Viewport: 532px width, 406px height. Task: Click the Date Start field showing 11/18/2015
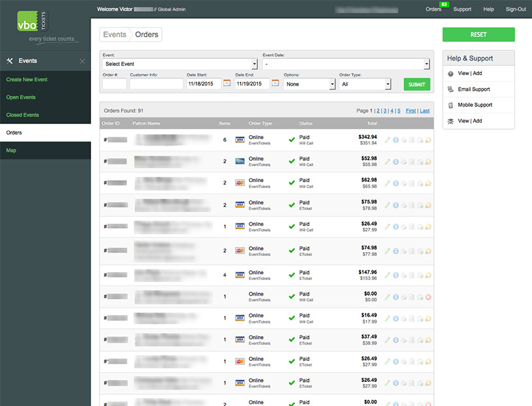click(x=204, y=84)
